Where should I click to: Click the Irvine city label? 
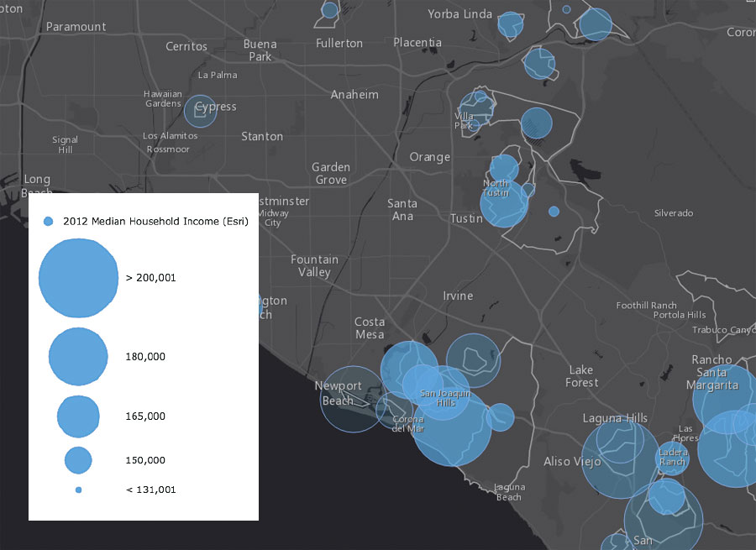[x=457, y=296]
